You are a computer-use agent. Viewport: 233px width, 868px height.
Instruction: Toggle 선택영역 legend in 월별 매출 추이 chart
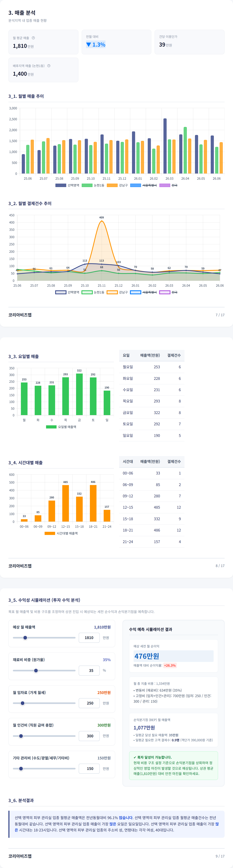pos(67,185)
